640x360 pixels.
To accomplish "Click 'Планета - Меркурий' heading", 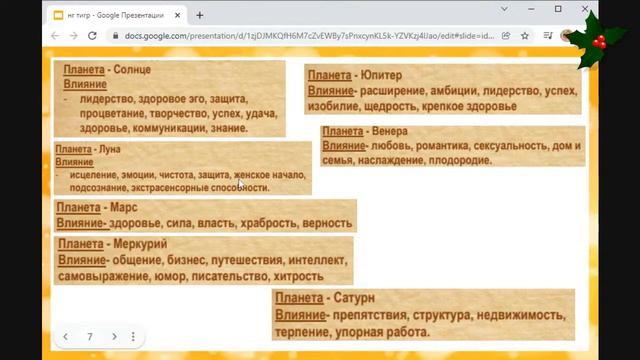I will click(x=113, y=244).
